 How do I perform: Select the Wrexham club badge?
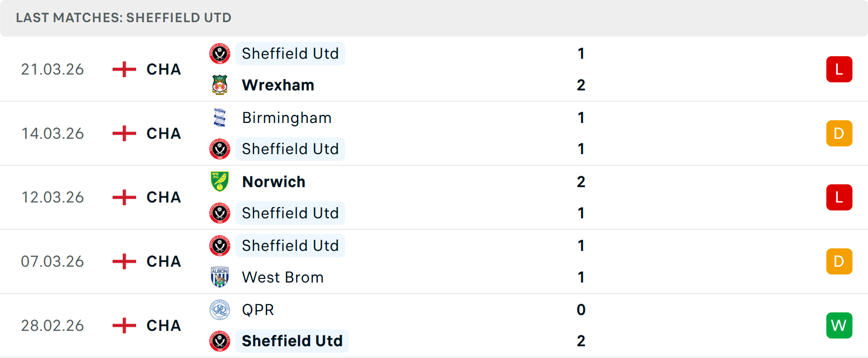point(220,85)
